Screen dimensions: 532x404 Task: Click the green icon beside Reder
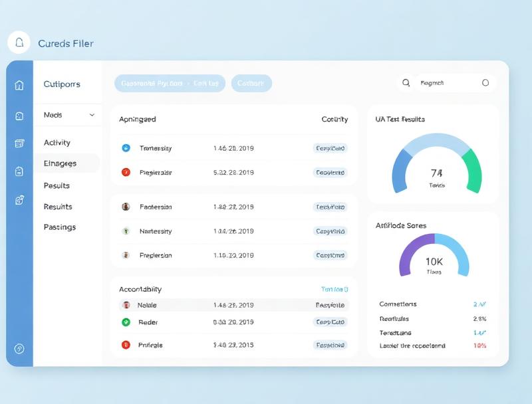point(126,322)
